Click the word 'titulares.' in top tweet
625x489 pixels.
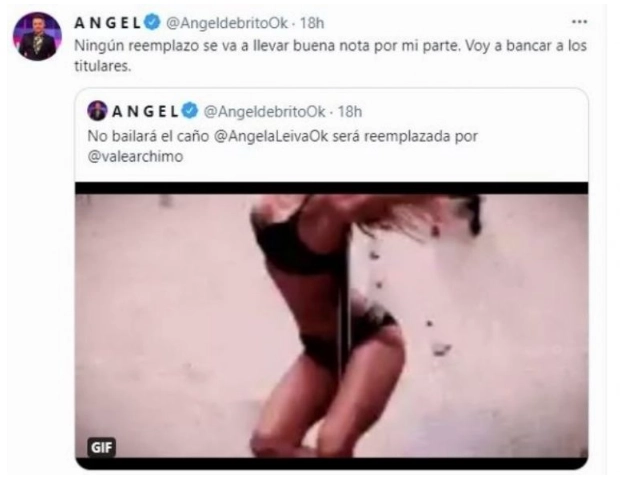(x=102, y=66)
